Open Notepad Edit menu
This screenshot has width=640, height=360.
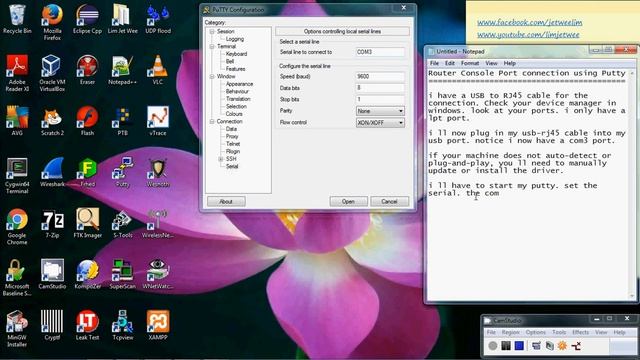[450, 63]
